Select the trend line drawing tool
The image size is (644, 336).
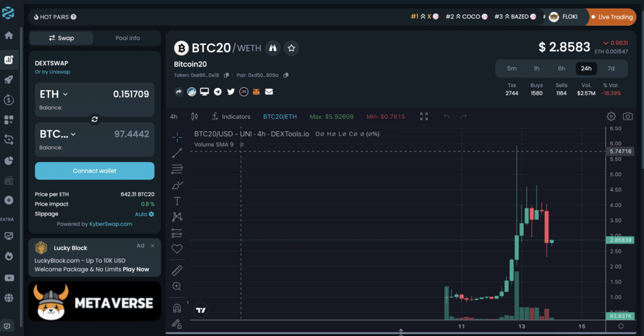[x=177, y=153]
